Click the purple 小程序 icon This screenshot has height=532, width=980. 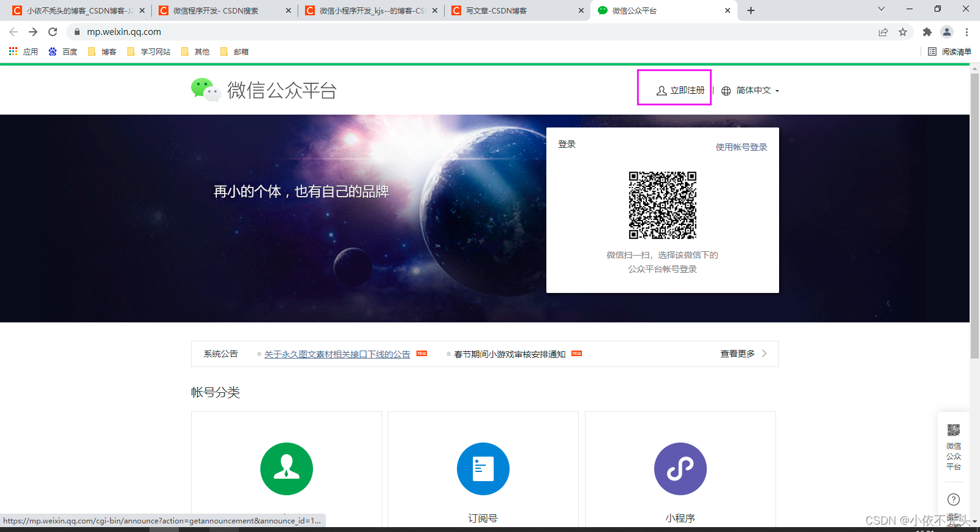(x=680, y=469)
